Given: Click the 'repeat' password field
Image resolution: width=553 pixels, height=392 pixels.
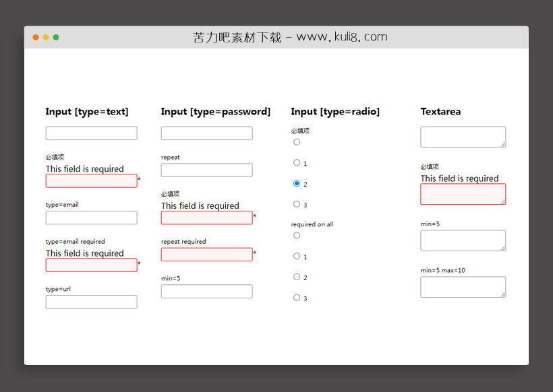Looking at the screenshot, I should pos(206,170).
